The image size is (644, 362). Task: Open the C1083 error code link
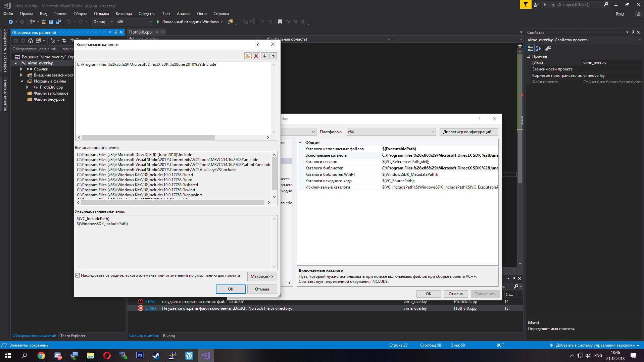[150, 308]
